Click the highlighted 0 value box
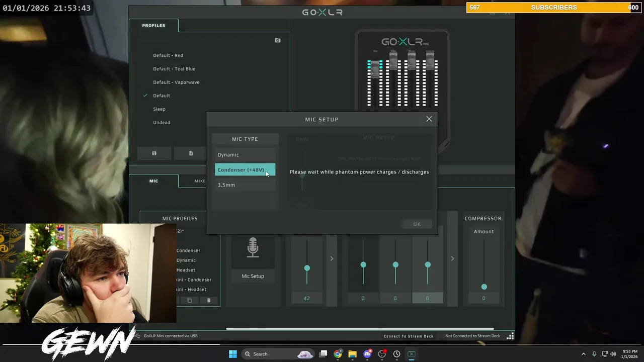 [x=427, y=298]
